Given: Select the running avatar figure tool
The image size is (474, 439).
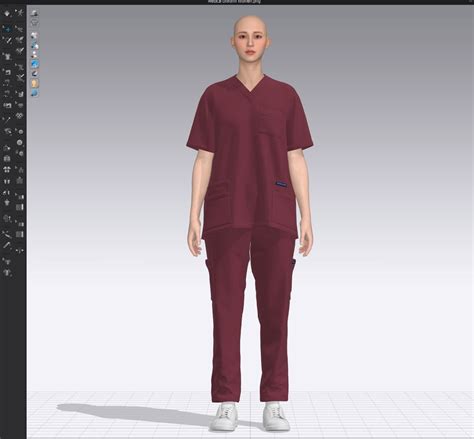Looking at the screenshot, I should [x=20, y=14].
